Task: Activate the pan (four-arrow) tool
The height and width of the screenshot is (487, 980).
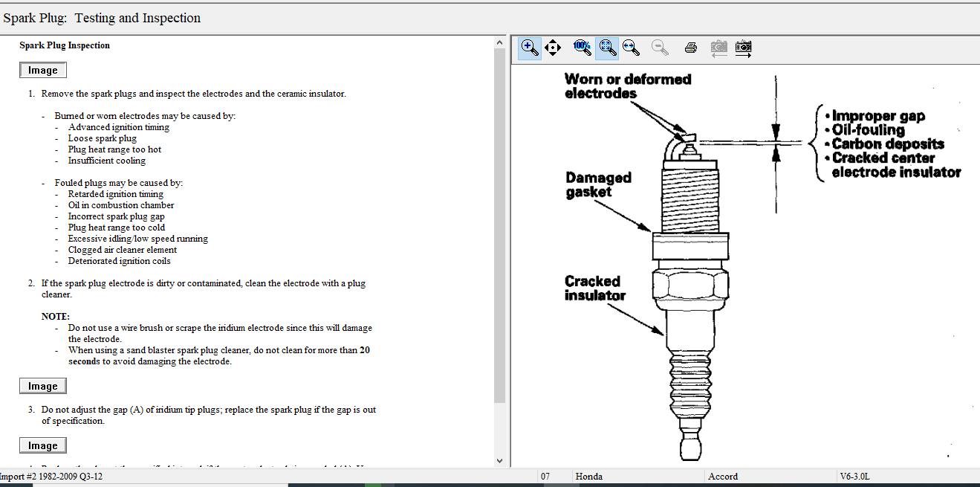Action: click(552, 48)
